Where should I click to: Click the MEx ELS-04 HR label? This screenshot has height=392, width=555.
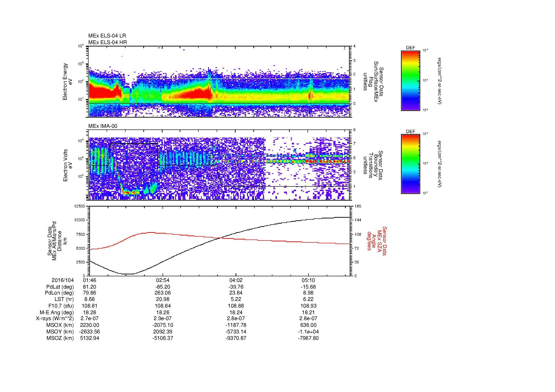(x=107, y=42)
